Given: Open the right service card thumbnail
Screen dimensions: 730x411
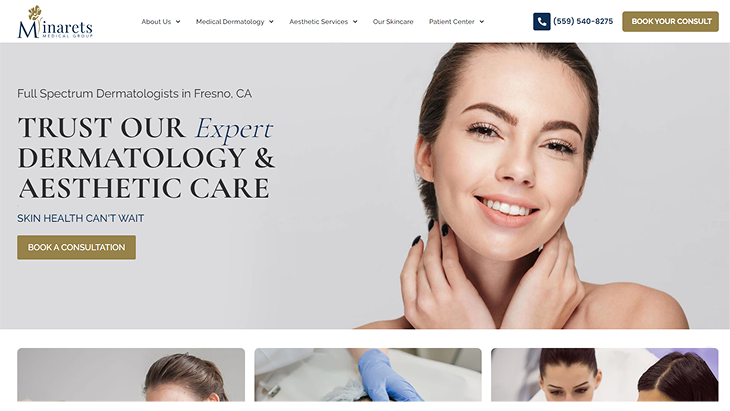Looking at the screenshot, I should [x=605, y=375].
